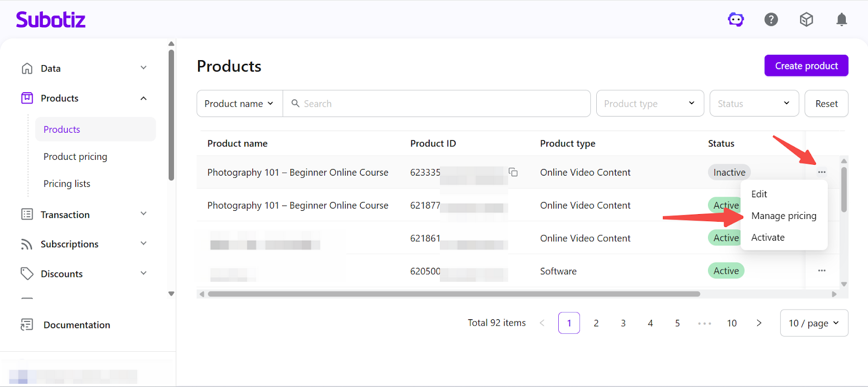The image size is (868, 387).
Task: Open the Status filter dropdown
Action: (754, 104)
